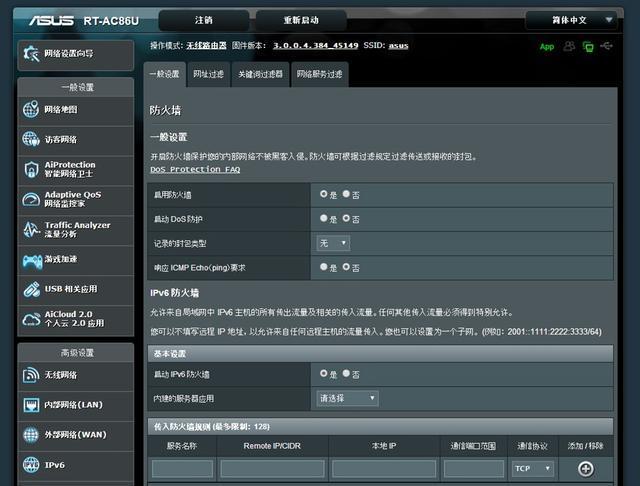Screen dimensions: 640x486
Task: Open the IPv6 icon in sidebar
Action: [31, 465]
